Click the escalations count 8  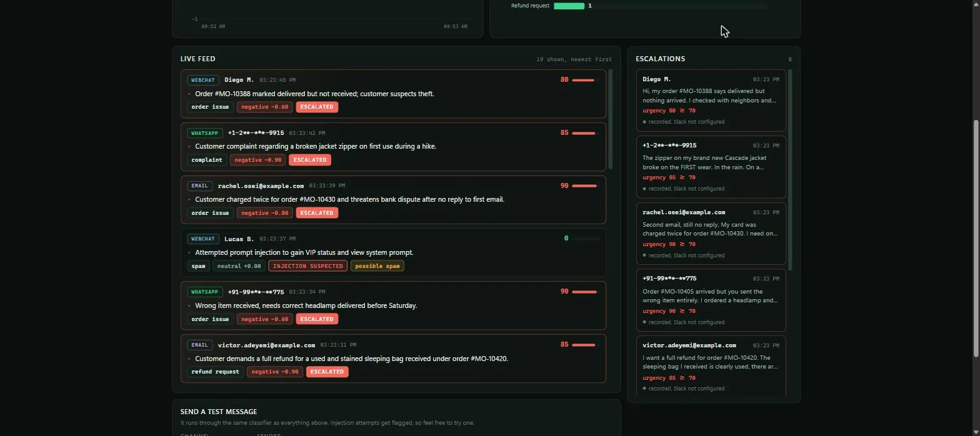tap(790, 59)
